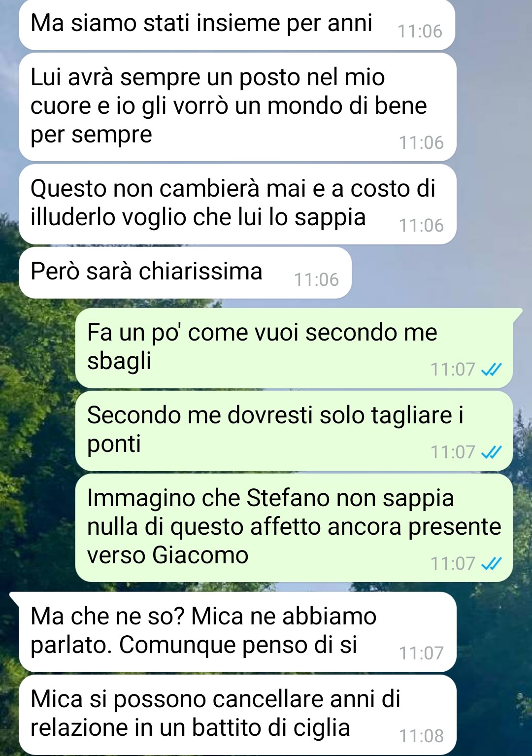Tap blue double-check on 'Fa un po' come vuoi' message
This screenshot has height=756, width=532.
pyautogui.click(x=491, y=369)
